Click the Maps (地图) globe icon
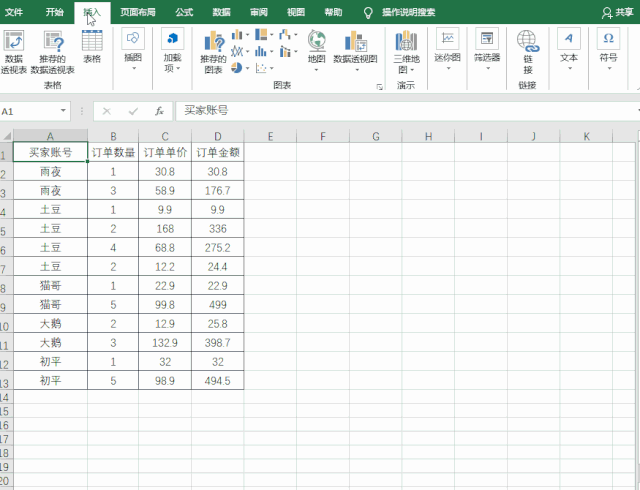Viewport: 640px width, 490px height. [x=317, y=41]
